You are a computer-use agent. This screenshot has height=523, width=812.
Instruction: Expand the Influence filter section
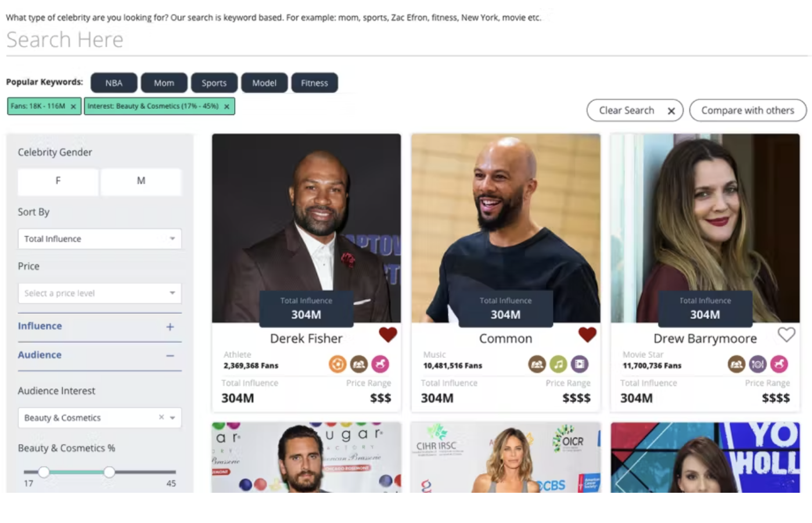point(170,327)
